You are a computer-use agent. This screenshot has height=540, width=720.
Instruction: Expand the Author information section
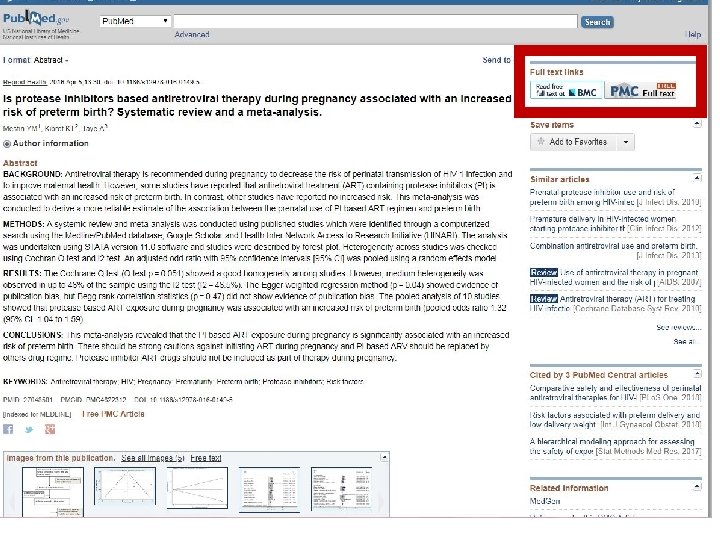click(x=45, y=143)
